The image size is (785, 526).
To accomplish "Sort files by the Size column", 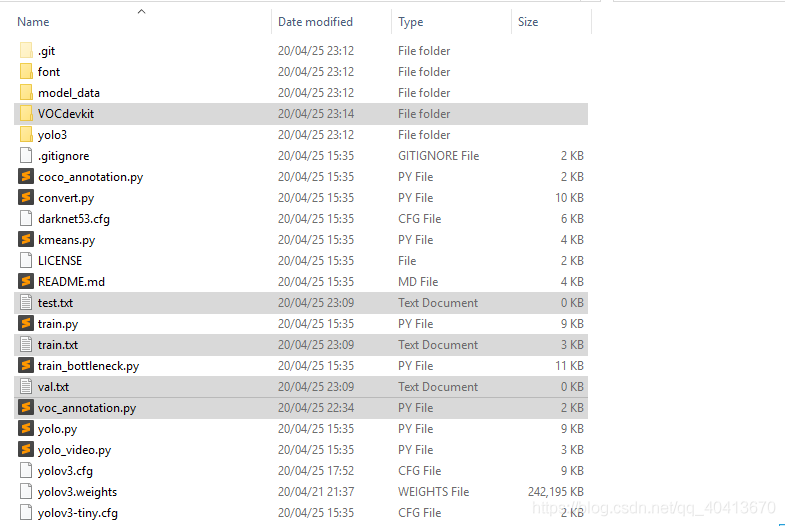I will click(528, 22).
